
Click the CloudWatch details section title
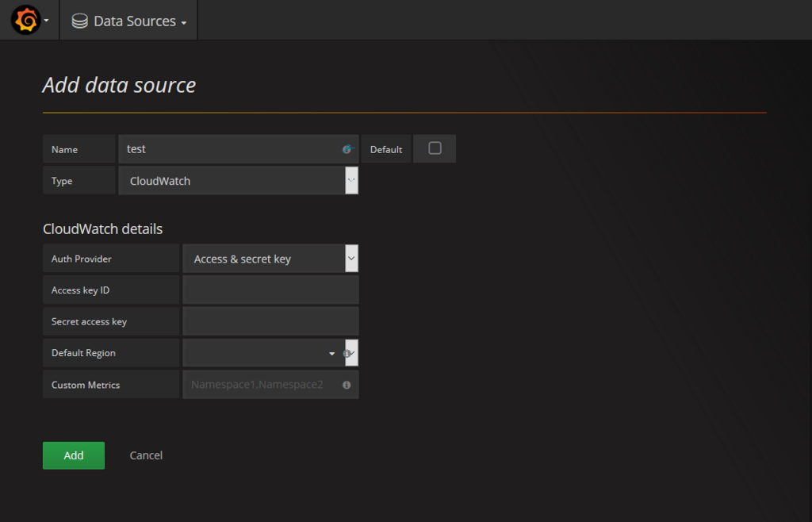click(102, 229)
